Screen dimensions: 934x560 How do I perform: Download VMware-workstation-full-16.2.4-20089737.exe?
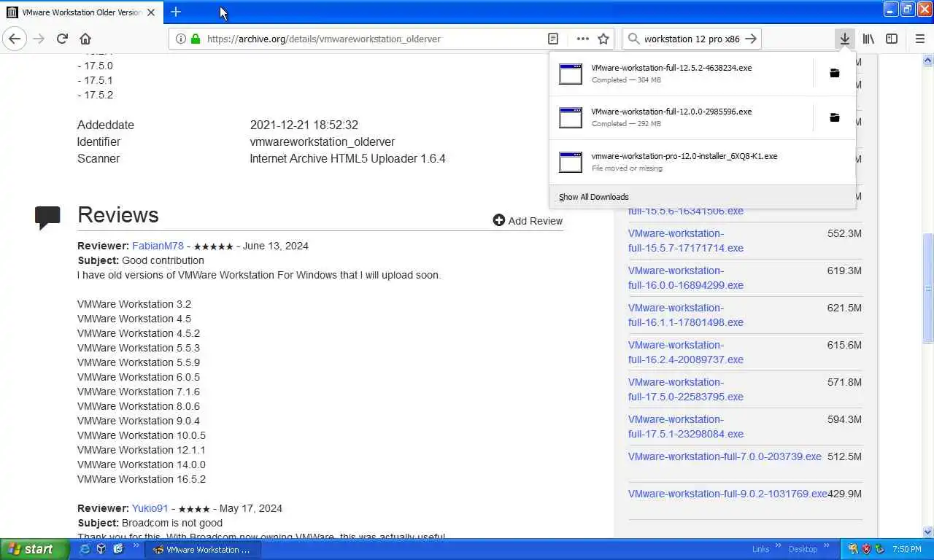tap(686, 352)
